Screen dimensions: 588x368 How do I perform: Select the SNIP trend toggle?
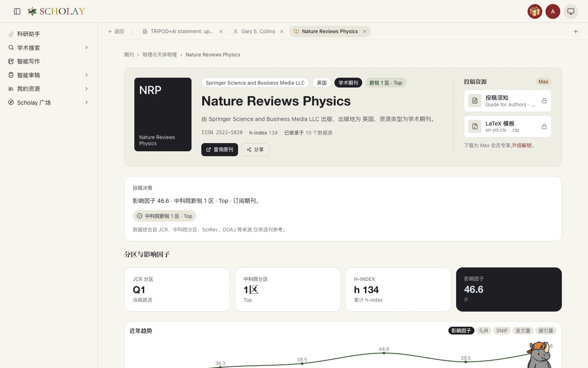pos(502,331)
